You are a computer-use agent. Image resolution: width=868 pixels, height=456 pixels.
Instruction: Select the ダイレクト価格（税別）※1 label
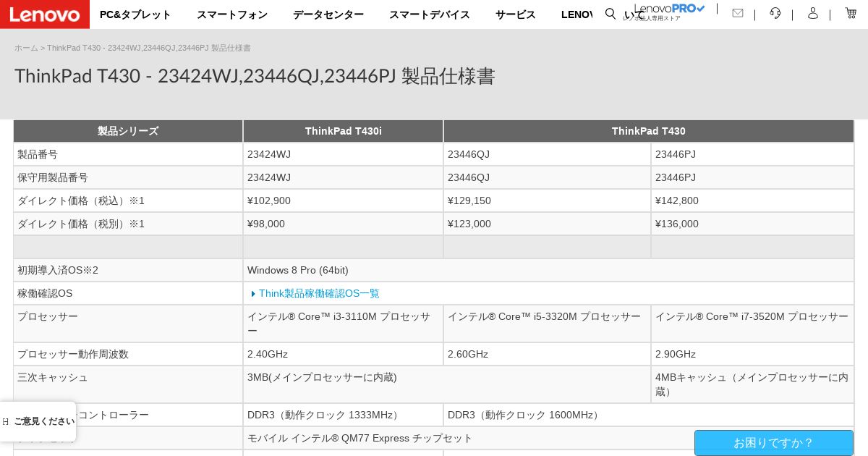coord(128,224)
